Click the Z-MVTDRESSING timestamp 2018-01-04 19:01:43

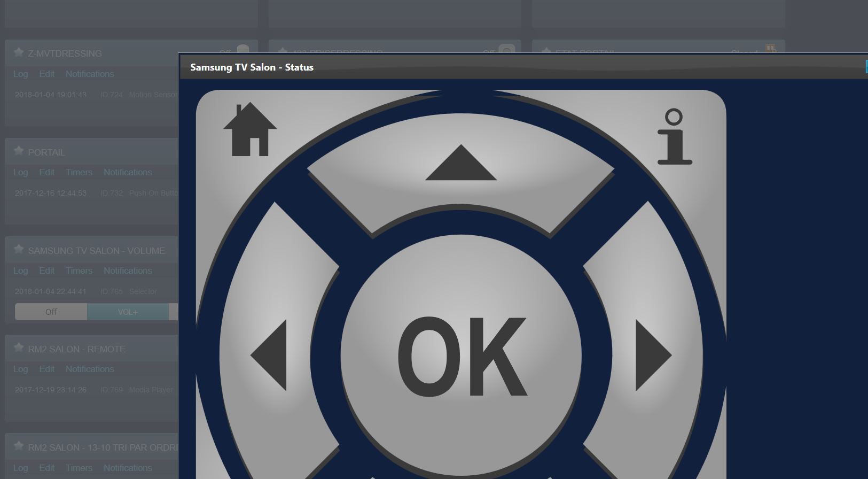50,95
